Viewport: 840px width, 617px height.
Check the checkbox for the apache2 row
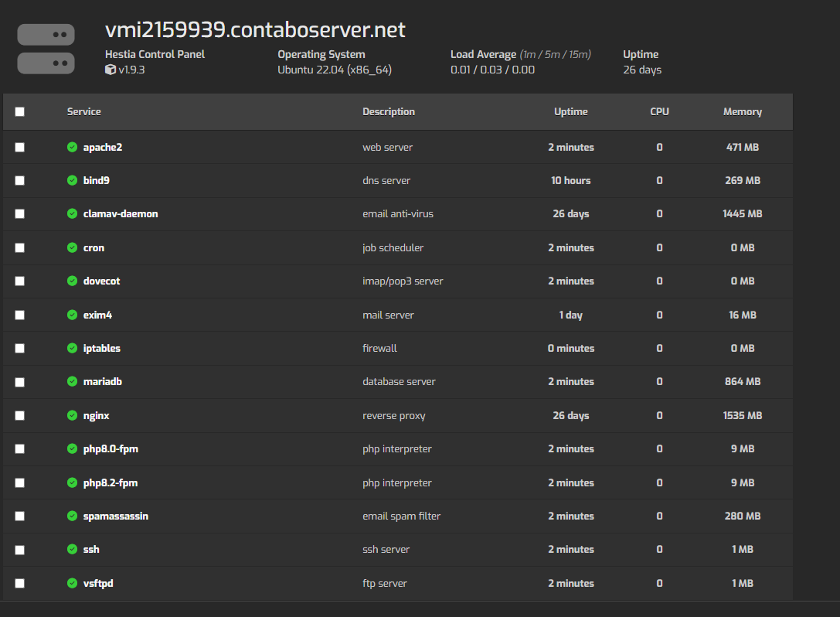pyautogui.click(x=19, y=147)
